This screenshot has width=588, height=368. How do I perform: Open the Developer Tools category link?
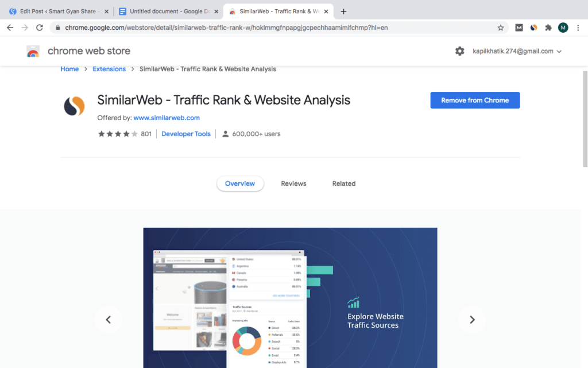pyautogui.click(x=186, y=133)
